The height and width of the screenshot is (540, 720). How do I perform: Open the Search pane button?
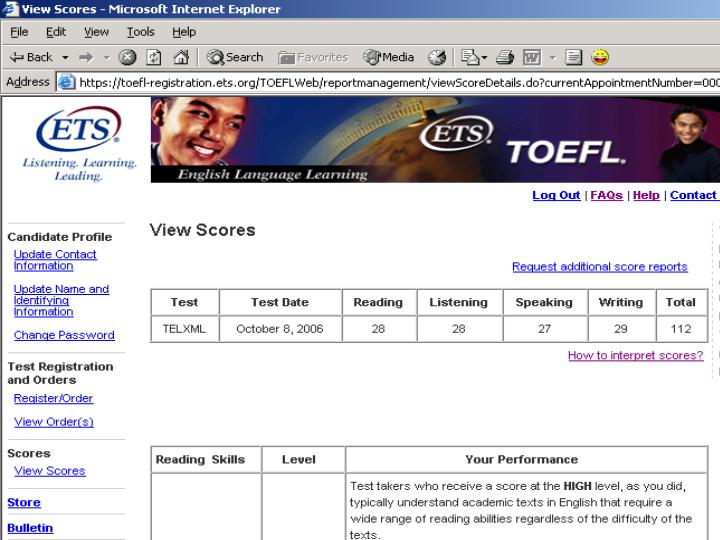235,57
